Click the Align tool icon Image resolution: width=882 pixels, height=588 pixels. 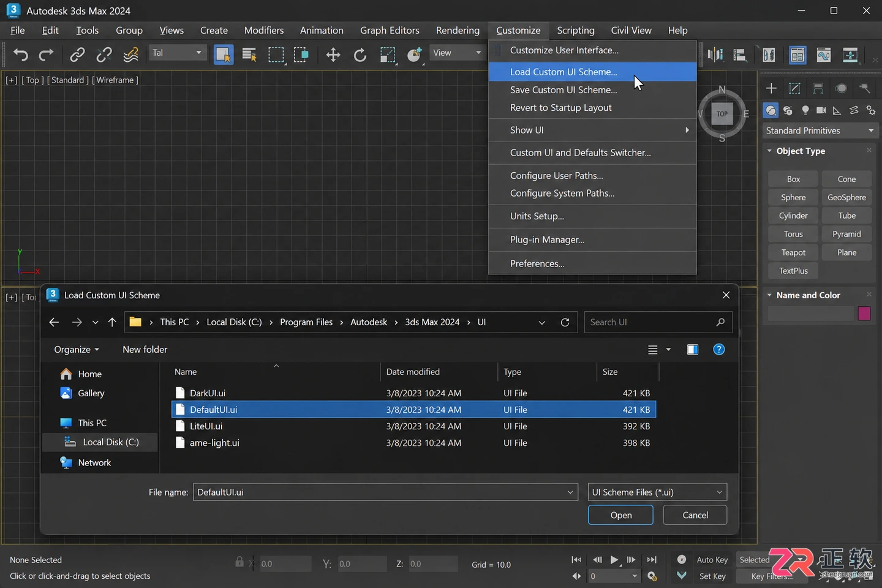pyautogui.click(x=740, y=55)
